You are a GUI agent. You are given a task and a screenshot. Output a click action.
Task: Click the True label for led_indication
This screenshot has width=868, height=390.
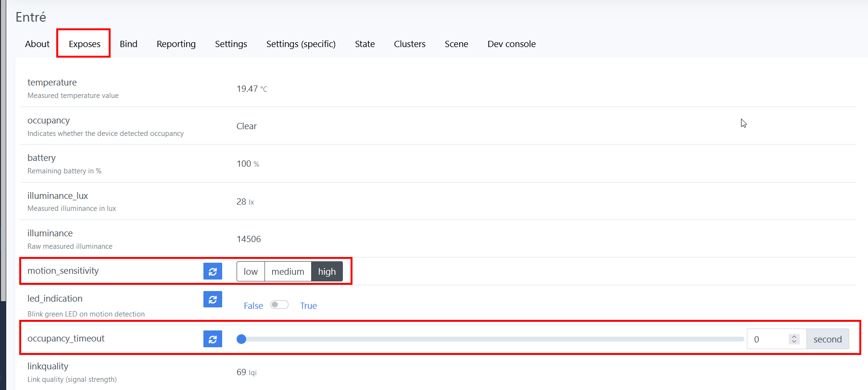308,306
